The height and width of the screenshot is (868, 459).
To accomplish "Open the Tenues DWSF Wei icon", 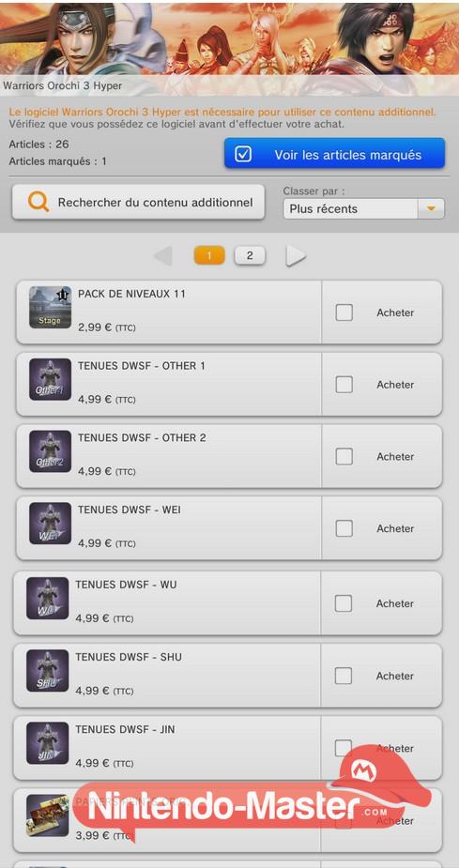I will pos(50,523).
